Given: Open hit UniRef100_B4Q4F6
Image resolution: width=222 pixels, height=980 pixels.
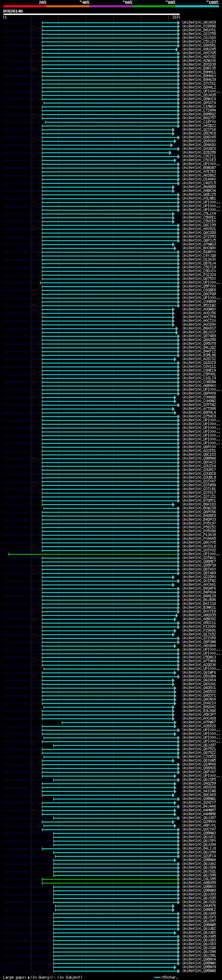Looking at the screenshot, I should tap(199, 589).
